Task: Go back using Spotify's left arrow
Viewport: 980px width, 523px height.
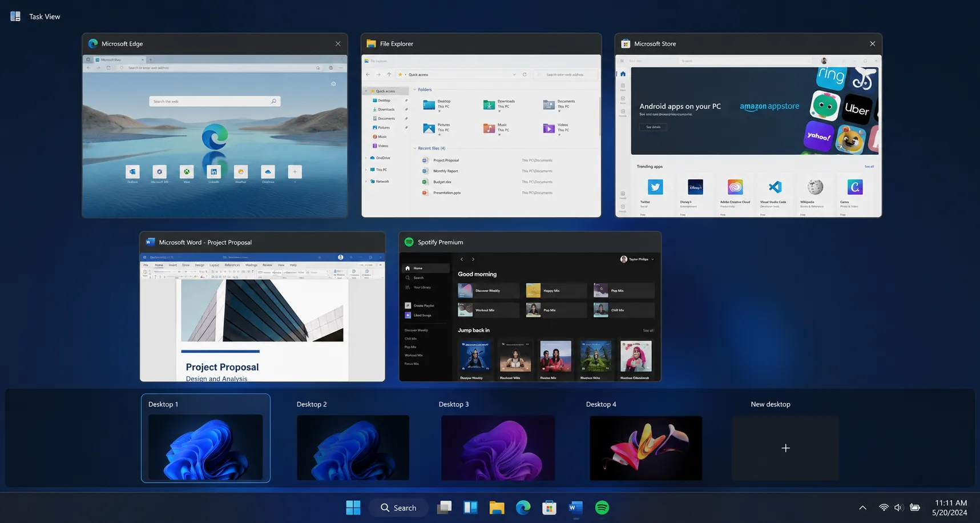Action: [462, 259]
